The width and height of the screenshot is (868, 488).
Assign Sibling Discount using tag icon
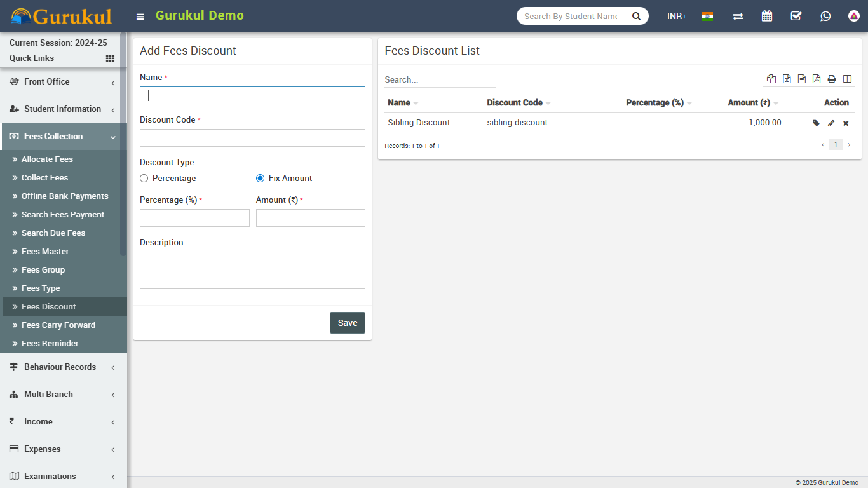pyautogui.click(x=816, y=123)
